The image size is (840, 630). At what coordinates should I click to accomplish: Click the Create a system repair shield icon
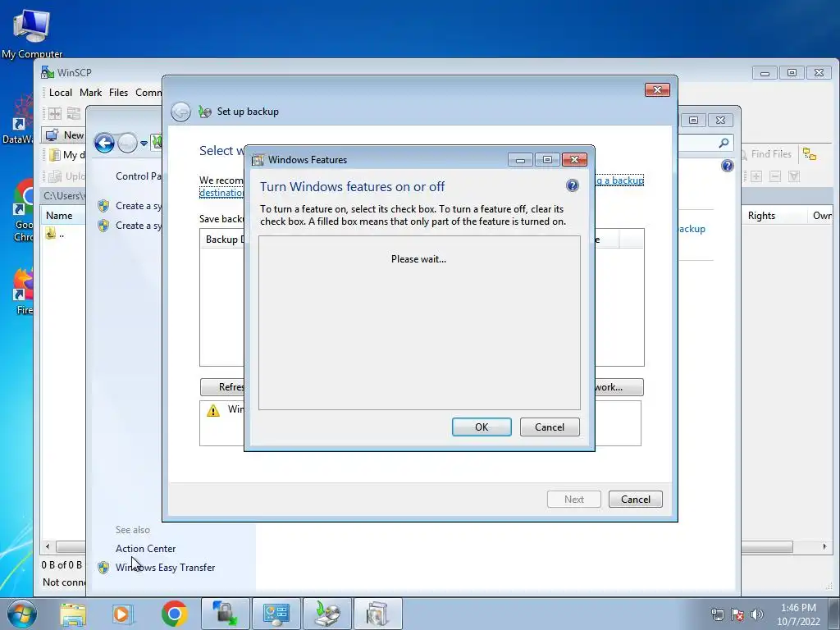click(x=103, y=226)
